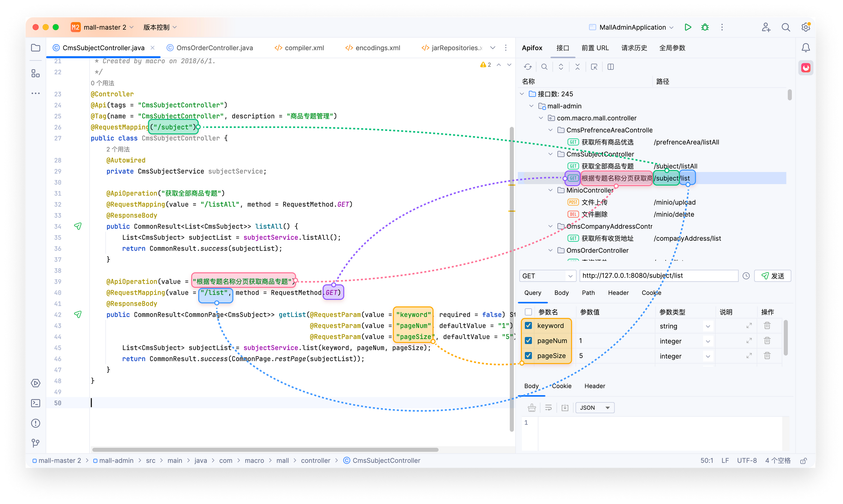This screenshot has height=504, width=843.
Task: Collapse the MinioController tree folder
Action: pos(551,190)
